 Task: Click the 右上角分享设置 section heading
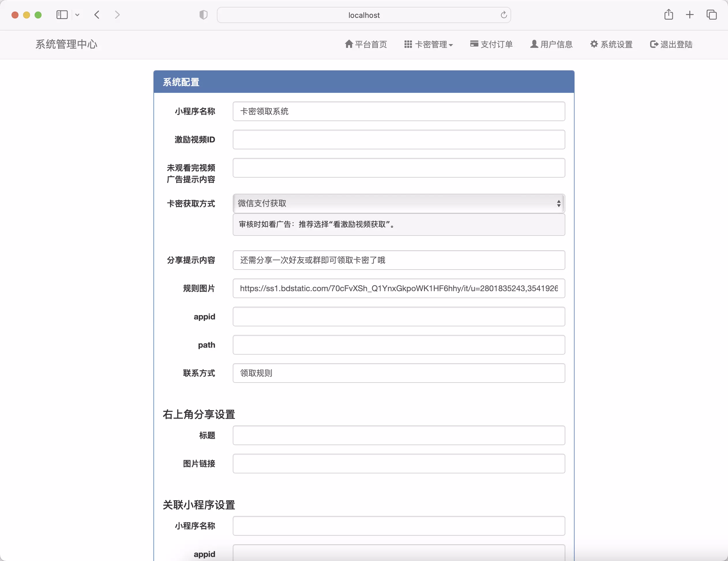coord(199,415)
